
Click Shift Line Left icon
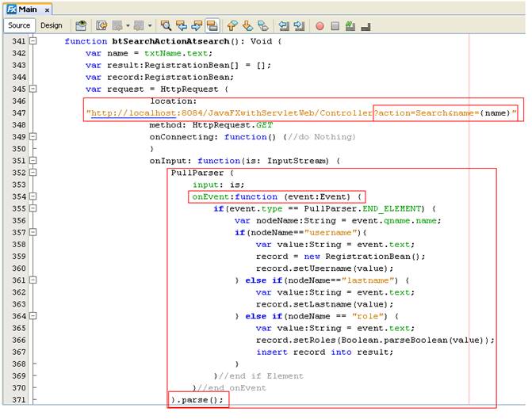[x=284, y=25]
